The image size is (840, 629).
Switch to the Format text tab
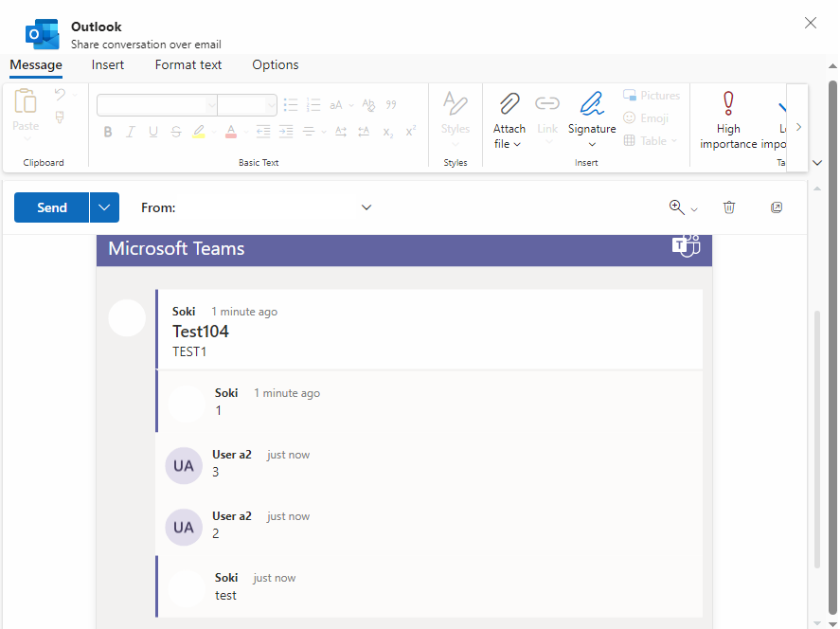tap(188, 64)
